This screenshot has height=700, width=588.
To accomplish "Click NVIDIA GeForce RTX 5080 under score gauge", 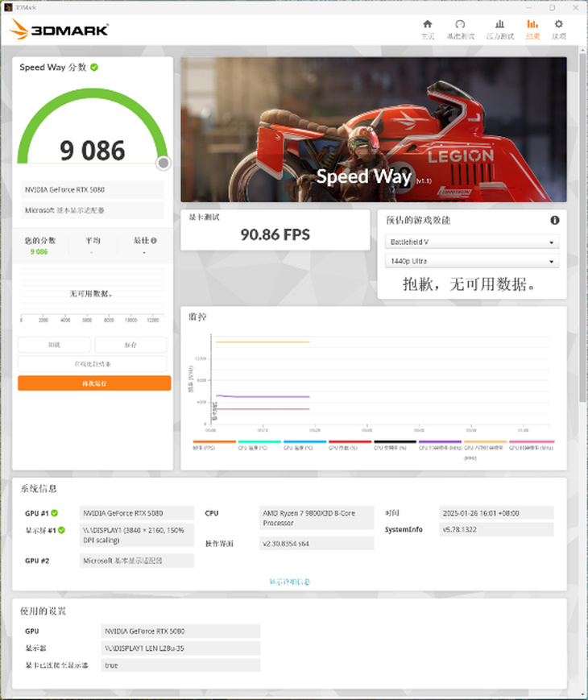I will pyautogui.click(x=93, y=190).
